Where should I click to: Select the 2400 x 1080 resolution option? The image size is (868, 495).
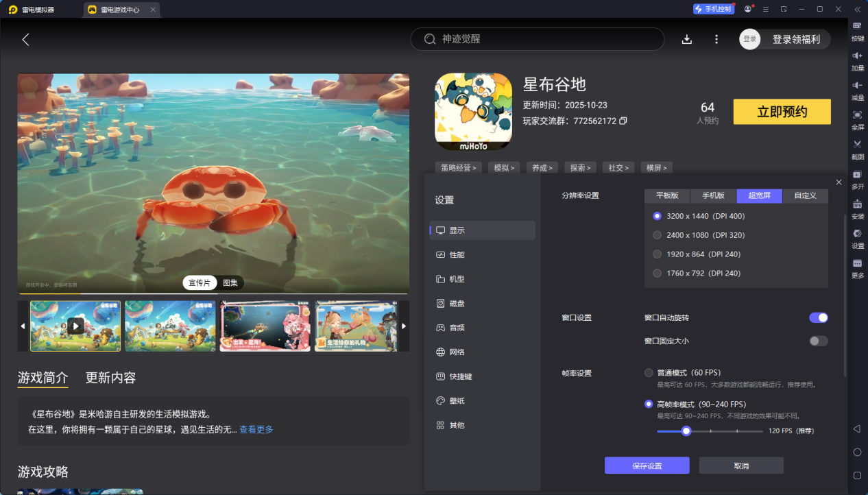tap(658, 235)
